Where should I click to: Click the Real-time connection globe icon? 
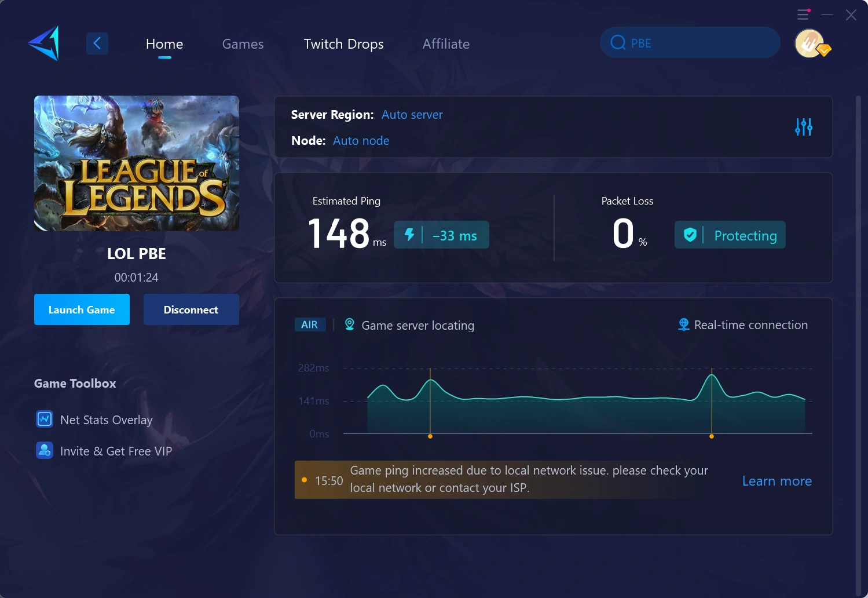click(683, 324)
